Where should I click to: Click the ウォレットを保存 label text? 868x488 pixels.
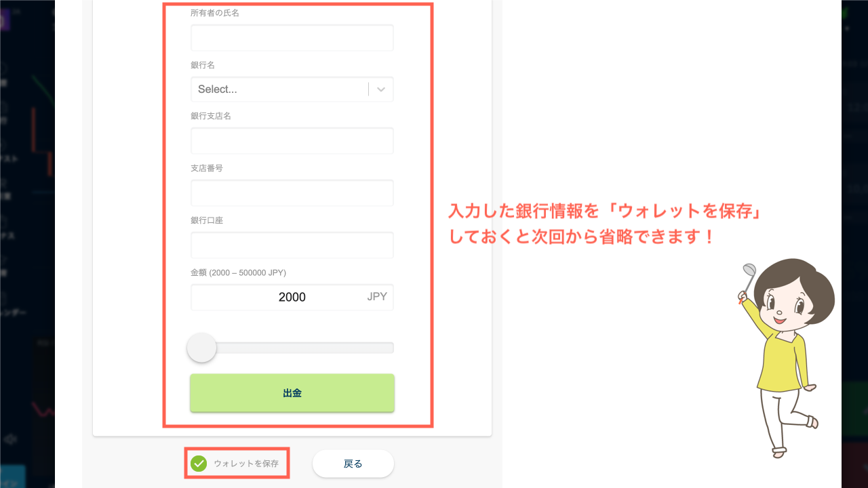point(246,464)
